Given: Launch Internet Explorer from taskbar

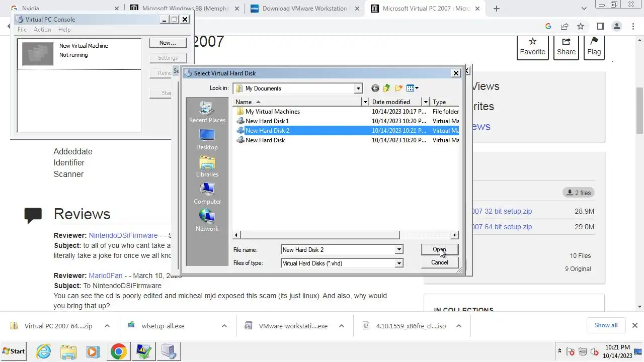Looking at the screenshot, I should tap(44, 351).
